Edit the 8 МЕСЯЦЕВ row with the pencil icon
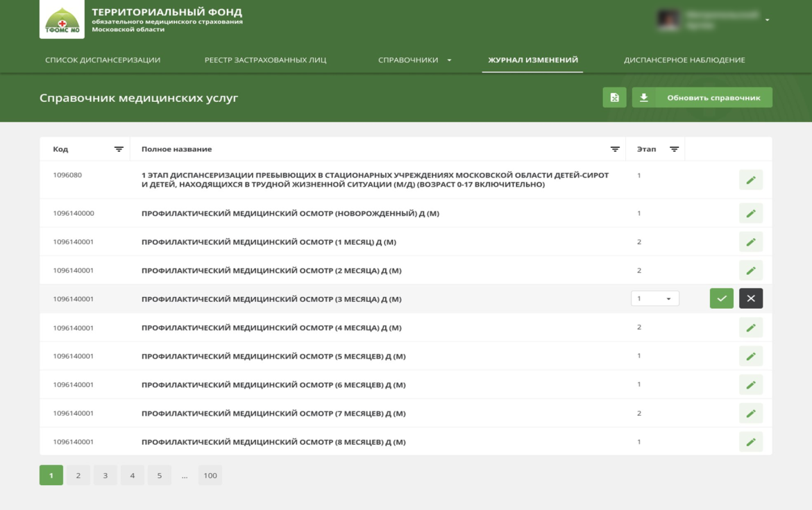Viewport: 812px width, 510px height. tap(750, 442)
